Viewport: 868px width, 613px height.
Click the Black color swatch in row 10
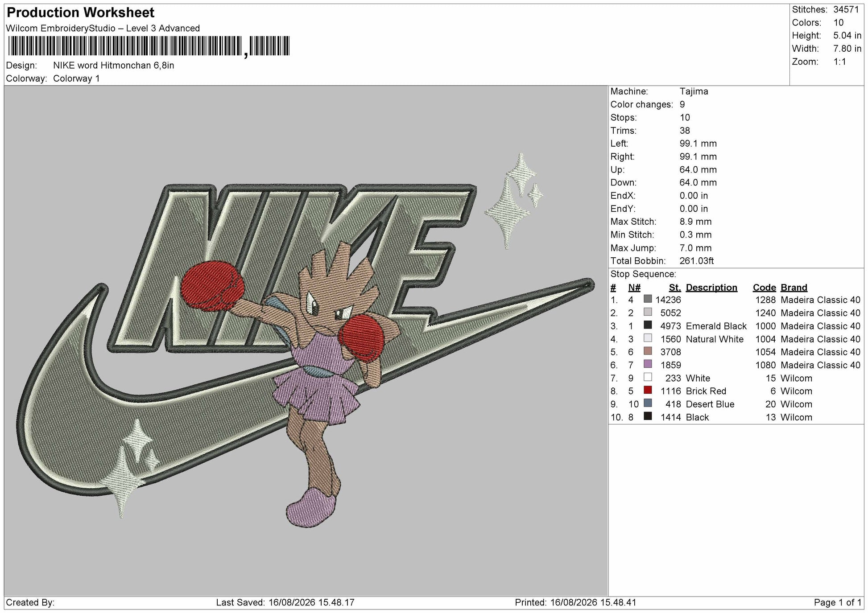tap(648, 416)
